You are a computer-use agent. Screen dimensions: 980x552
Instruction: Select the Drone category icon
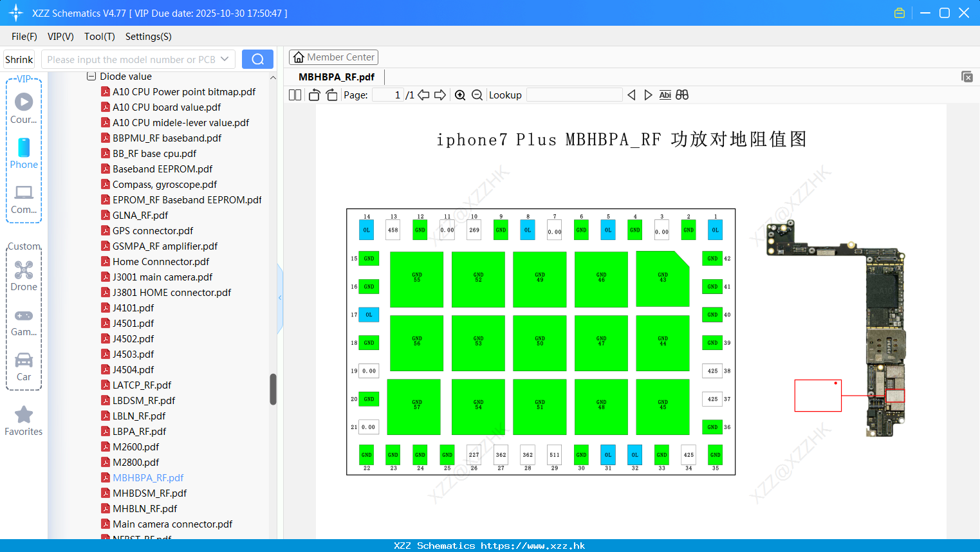[x=24, y=276]
